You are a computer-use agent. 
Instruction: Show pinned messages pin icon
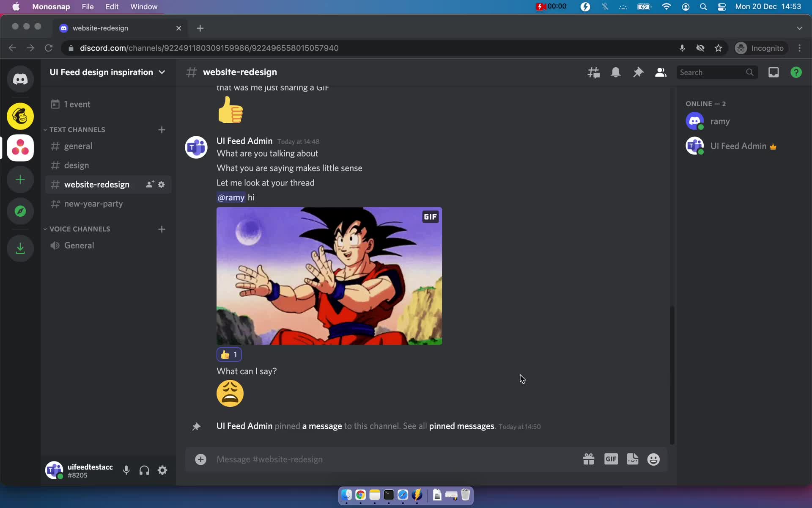638,72
